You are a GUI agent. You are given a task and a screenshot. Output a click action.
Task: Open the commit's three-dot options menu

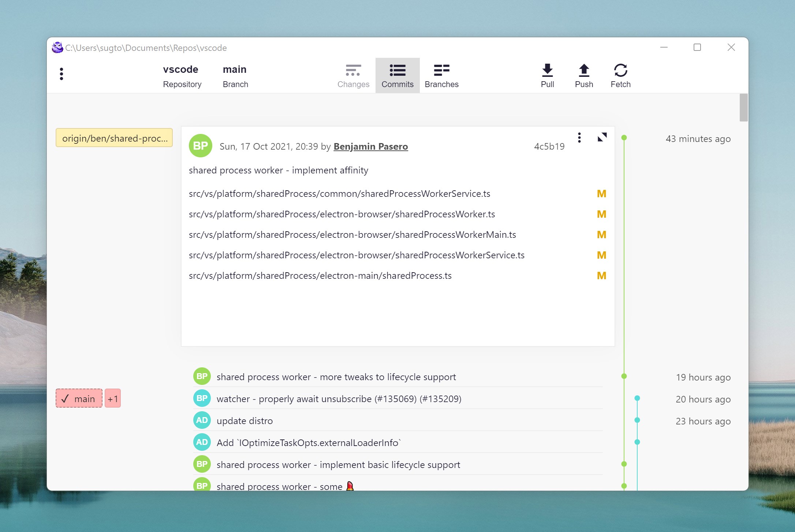coord(579,138)
